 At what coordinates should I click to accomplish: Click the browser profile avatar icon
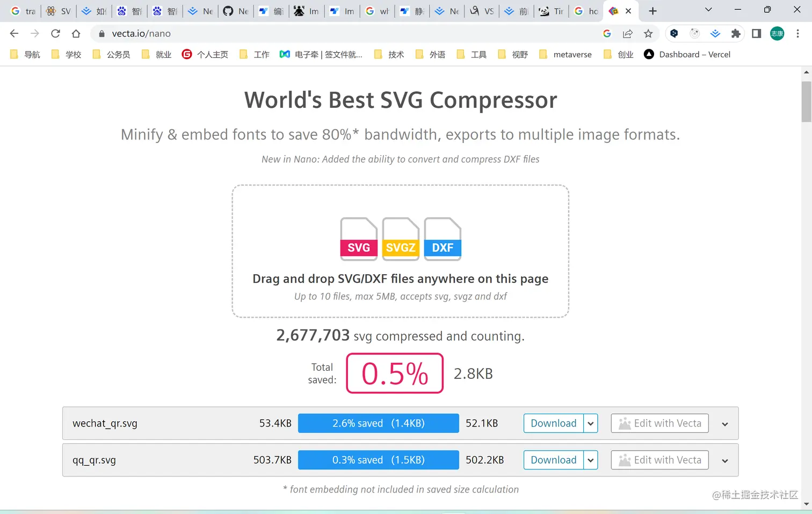tap(777, 33)
